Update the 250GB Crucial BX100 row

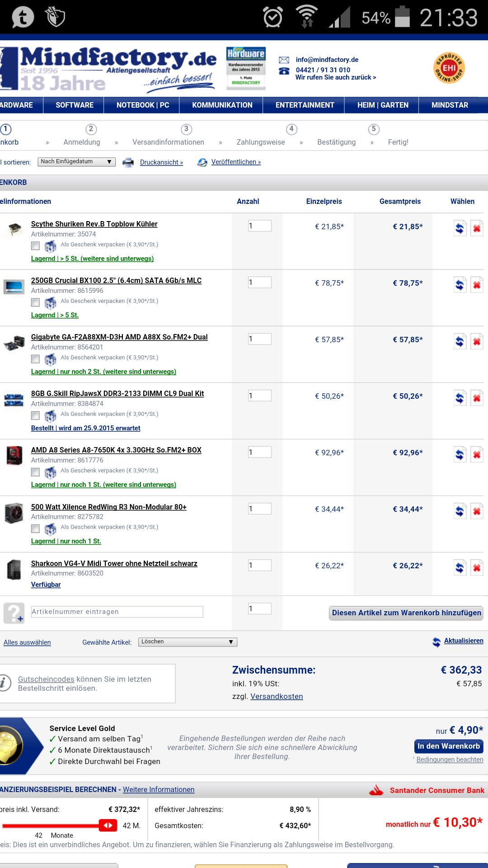pyautogui.click(x=460, y=285)
